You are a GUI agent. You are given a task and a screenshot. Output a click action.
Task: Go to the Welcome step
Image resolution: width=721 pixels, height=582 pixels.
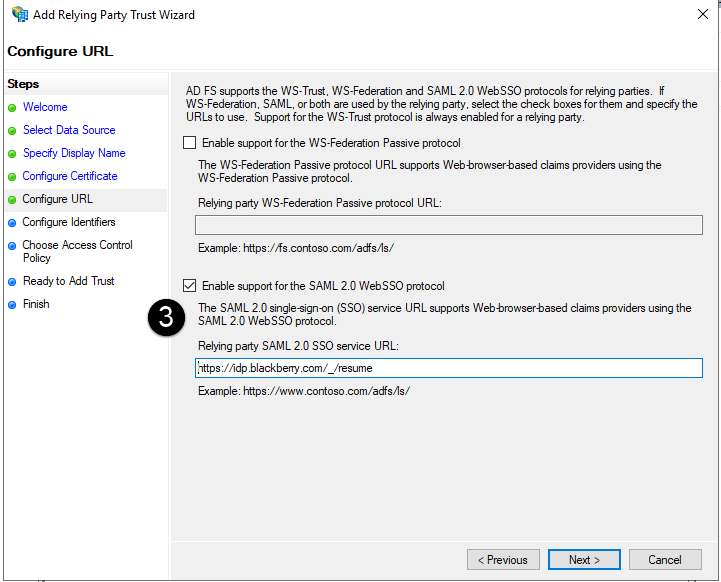click(x=45, y=107)
